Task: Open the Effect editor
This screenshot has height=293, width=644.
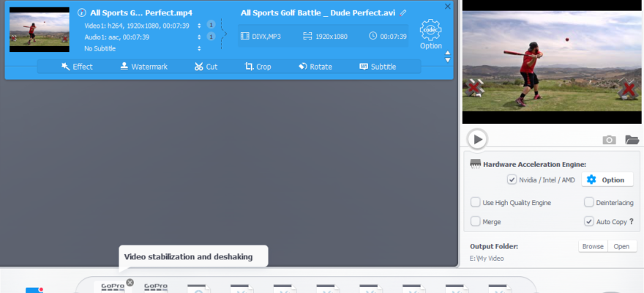Action: [77, 67]
